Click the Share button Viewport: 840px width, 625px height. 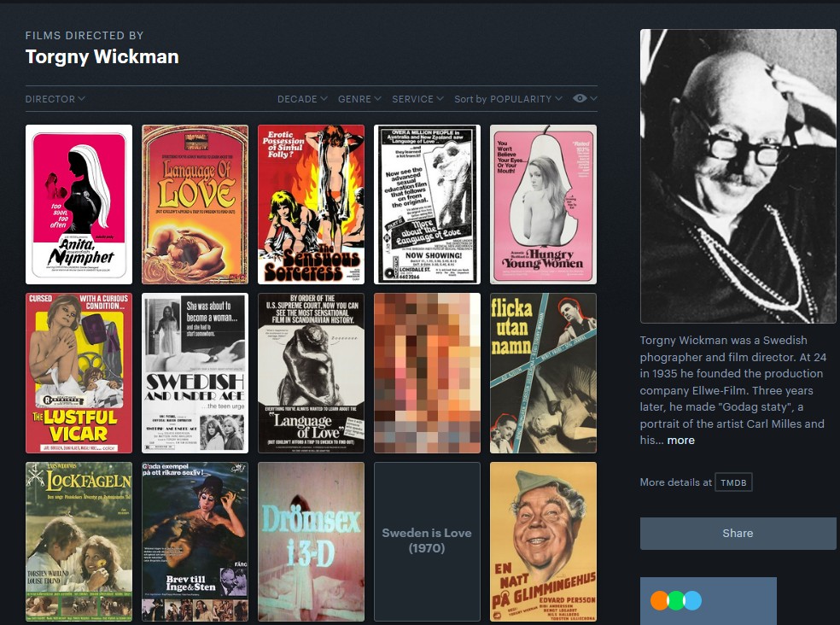738,533
